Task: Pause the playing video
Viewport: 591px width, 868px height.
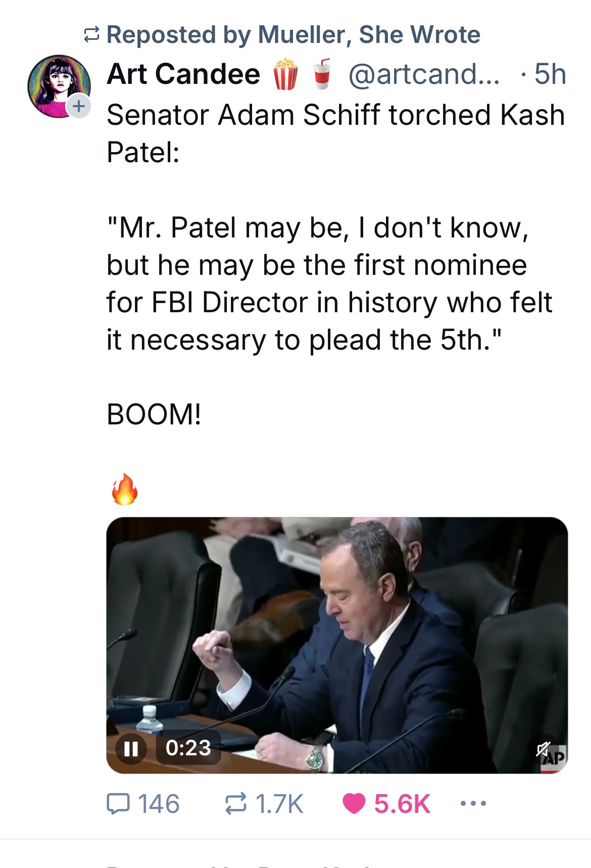Action: [x=131, y=748]
